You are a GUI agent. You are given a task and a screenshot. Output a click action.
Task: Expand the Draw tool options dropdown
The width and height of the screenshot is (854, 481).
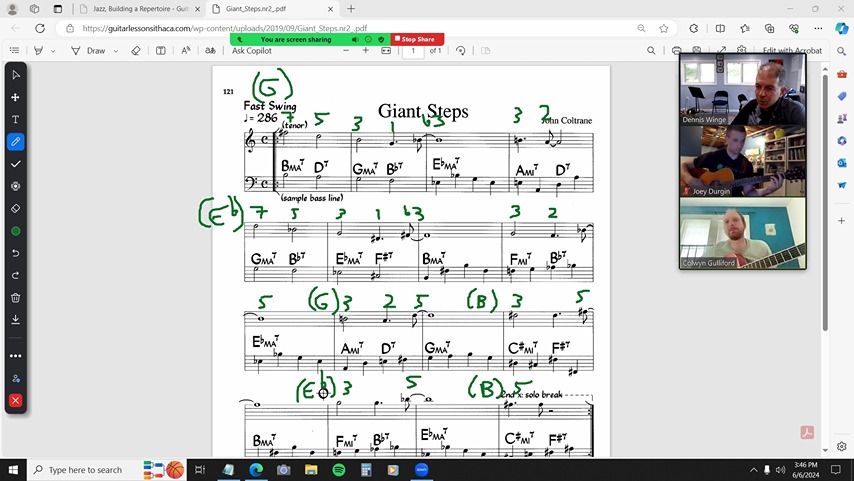click(115, 50)
